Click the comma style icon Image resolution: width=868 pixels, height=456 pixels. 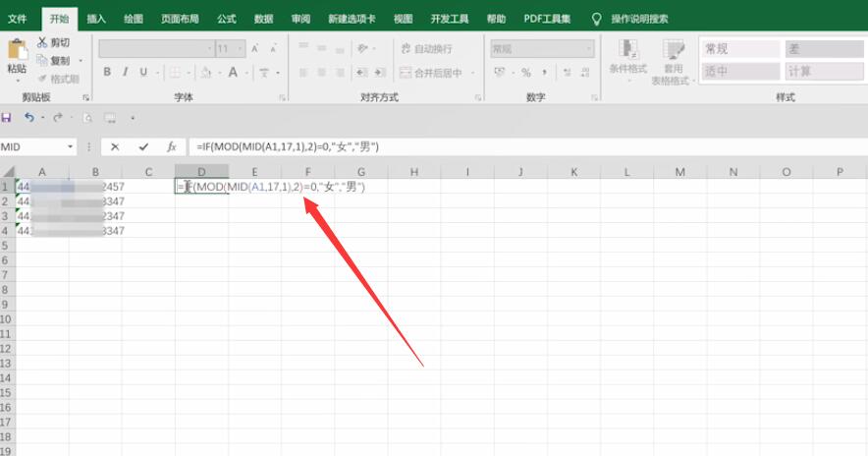pos(544,72)
